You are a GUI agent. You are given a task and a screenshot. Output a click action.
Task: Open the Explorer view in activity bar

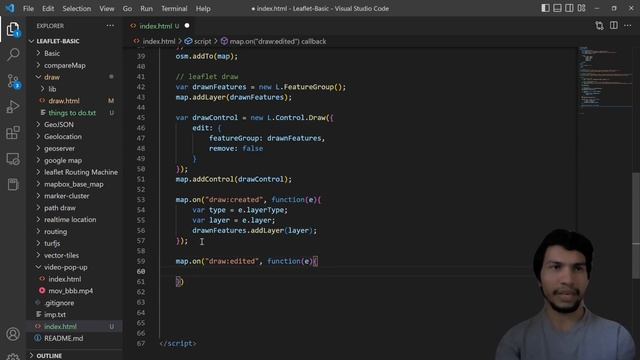[13, 29]
